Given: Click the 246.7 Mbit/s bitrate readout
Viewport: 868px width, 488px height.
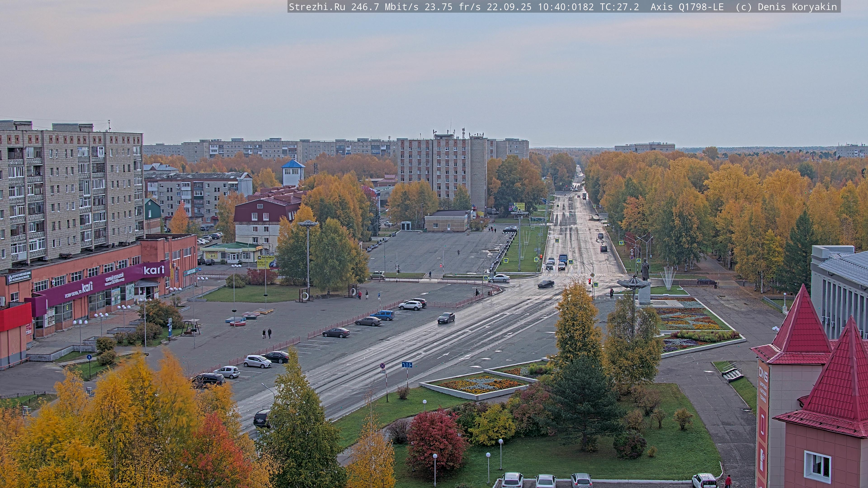Looking at the screenshot, I should (384, 7).
